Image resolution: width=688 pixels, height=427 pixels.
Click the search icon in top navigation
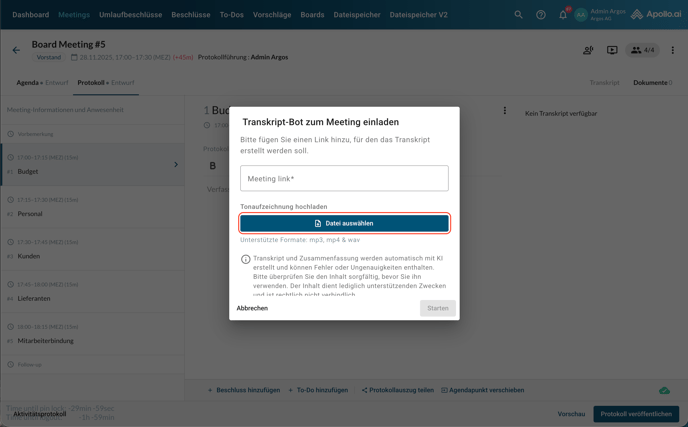click(518, 15)
